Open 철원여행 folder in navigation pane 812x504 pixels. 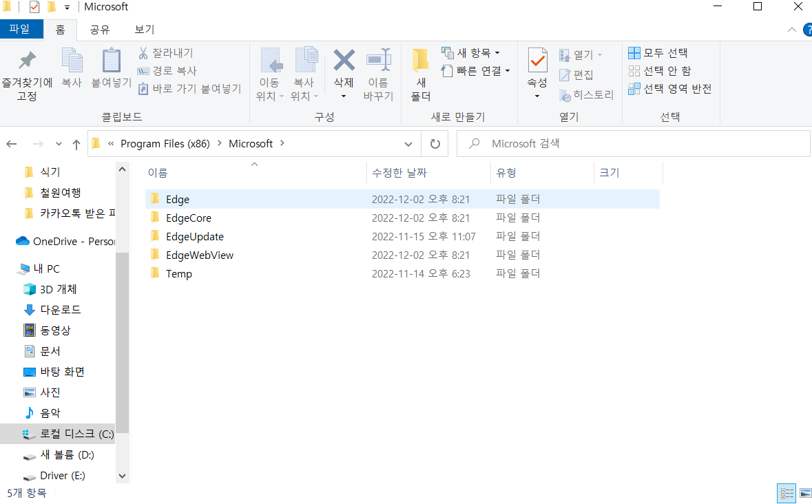60,193
